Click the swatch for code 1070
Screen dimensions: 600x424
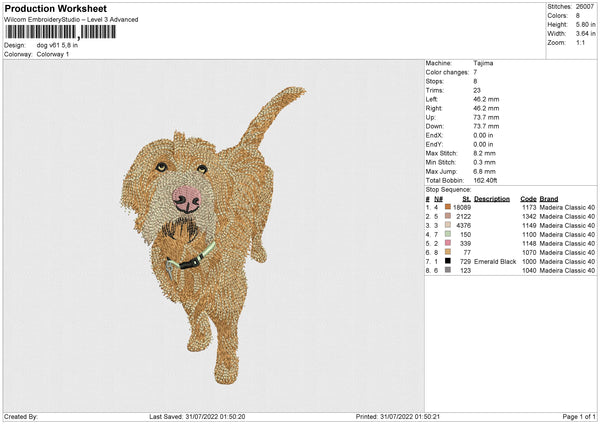[448, 252]
